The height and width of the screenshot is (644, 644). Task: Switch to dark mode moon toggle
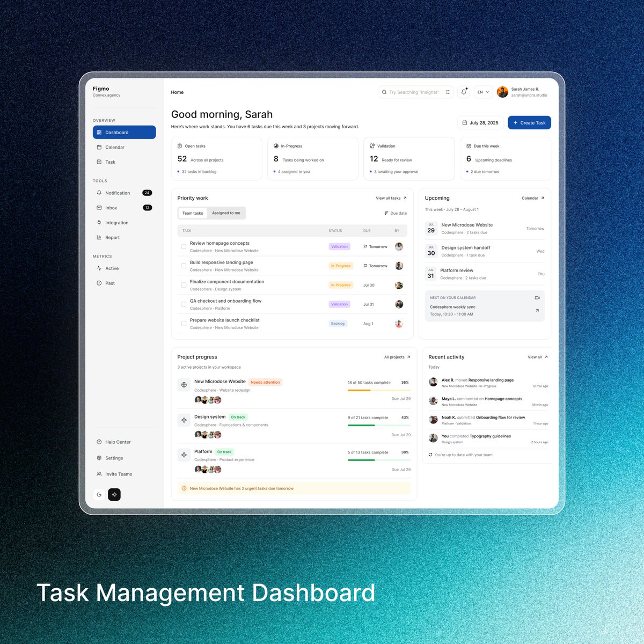(99, 495)
